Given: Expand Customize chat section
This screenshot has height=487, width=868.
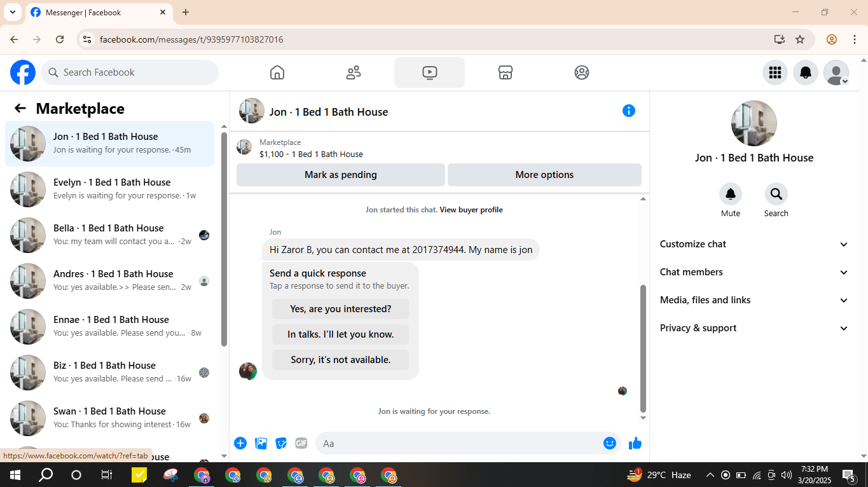Looking at the screenshot, I should [754, 244].
